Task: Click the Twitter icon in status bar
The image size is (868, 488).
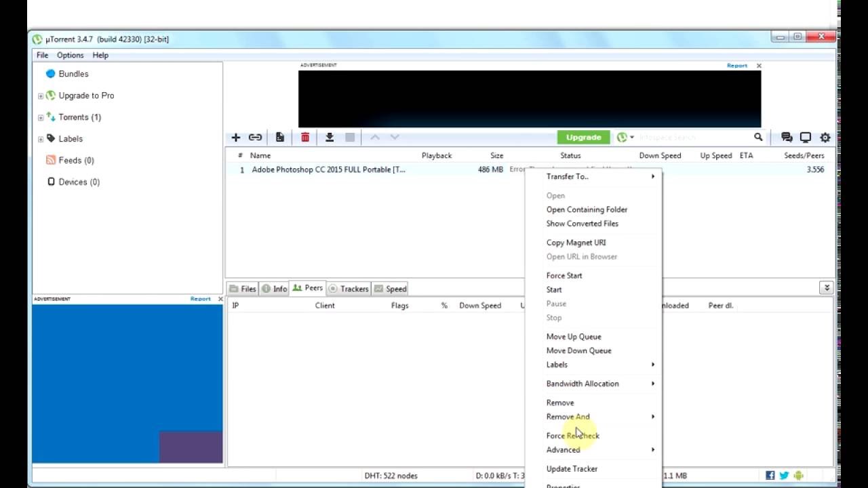Action: pyautogui.click(x=784, y=476)
